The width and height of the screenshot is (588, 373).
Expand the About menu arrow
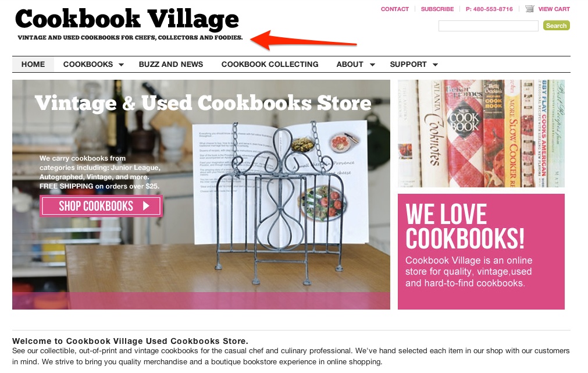tap(372, 65)
